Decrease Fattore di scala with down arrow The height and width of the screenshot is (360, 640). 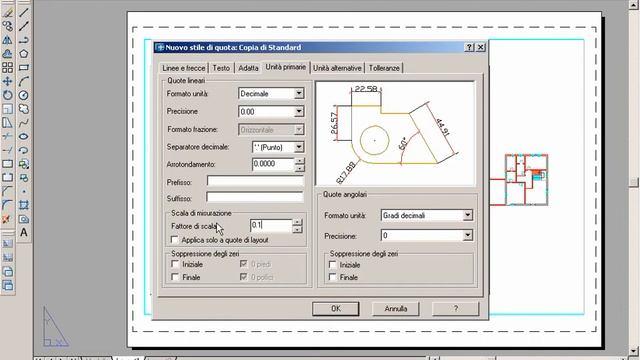297,229
